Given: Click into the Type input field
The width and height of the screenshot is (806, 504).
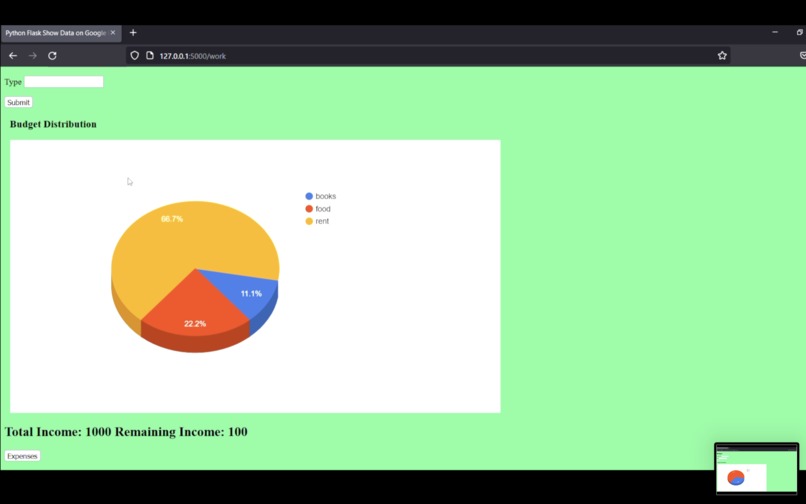Looking at the screenshot, I should tap(64, 82).
